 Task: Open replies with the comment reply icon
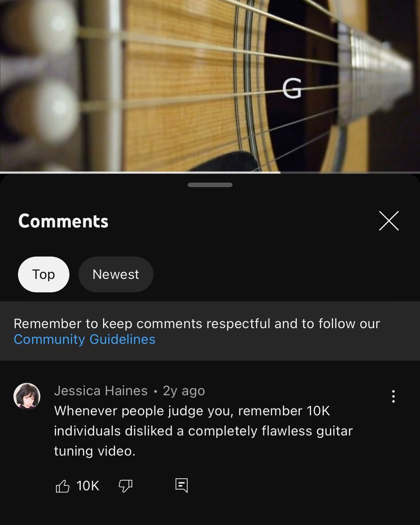click(x=182, y=485)
